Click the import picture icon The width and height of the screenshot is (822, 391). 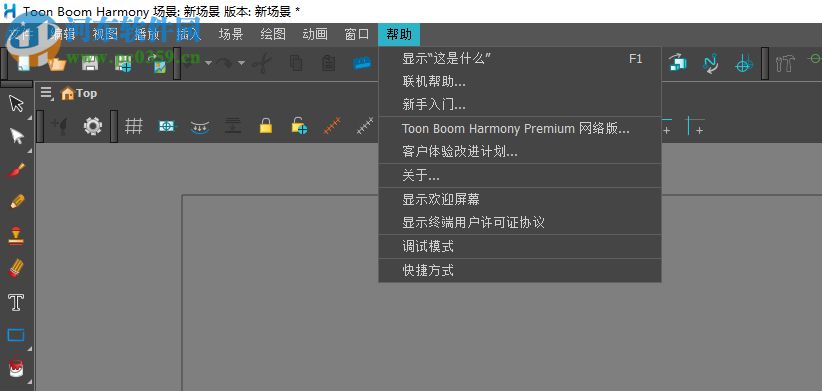click(157, 63)
